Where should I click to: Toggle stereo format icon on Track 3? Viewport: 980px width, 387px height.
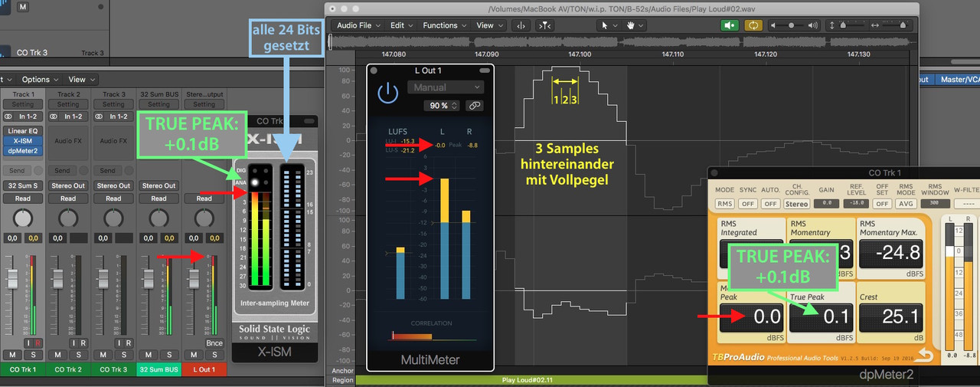pos(100,116)
